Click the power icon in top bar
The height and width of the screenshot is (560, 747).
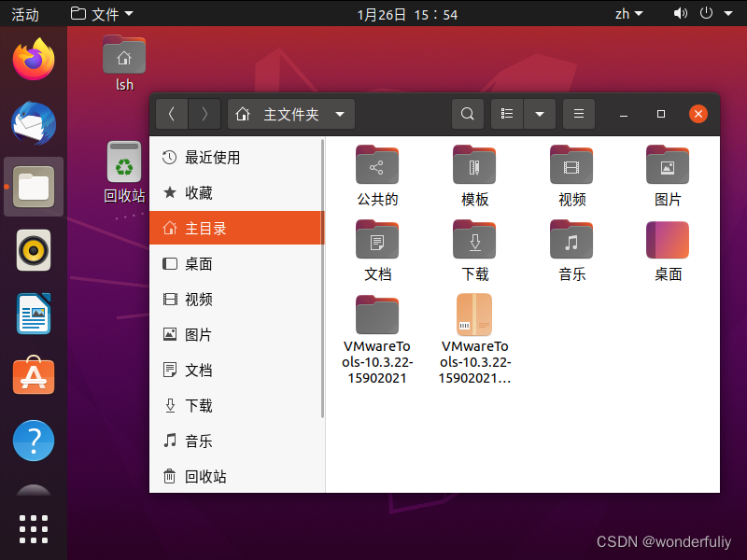point(706,13)
